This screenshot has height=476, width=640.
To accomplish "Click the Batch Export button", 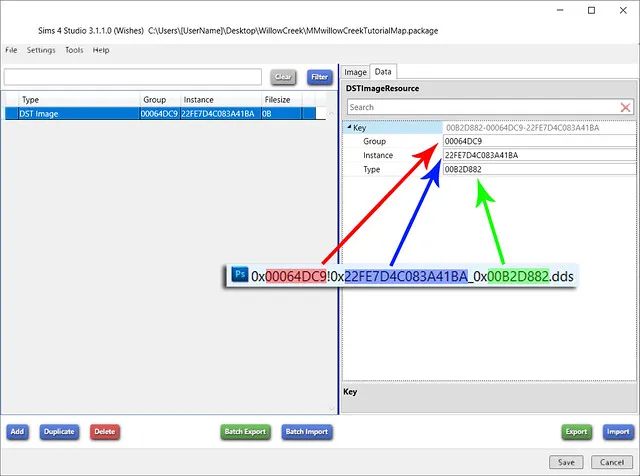I will point(245,432).
